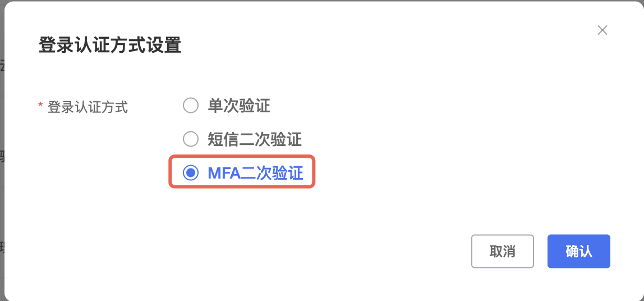The height and width of the screenshot is (301, 644).
Task: Click the blue inner dot of MFA radio
Action: pyautogui.click(x=191, y=173)
